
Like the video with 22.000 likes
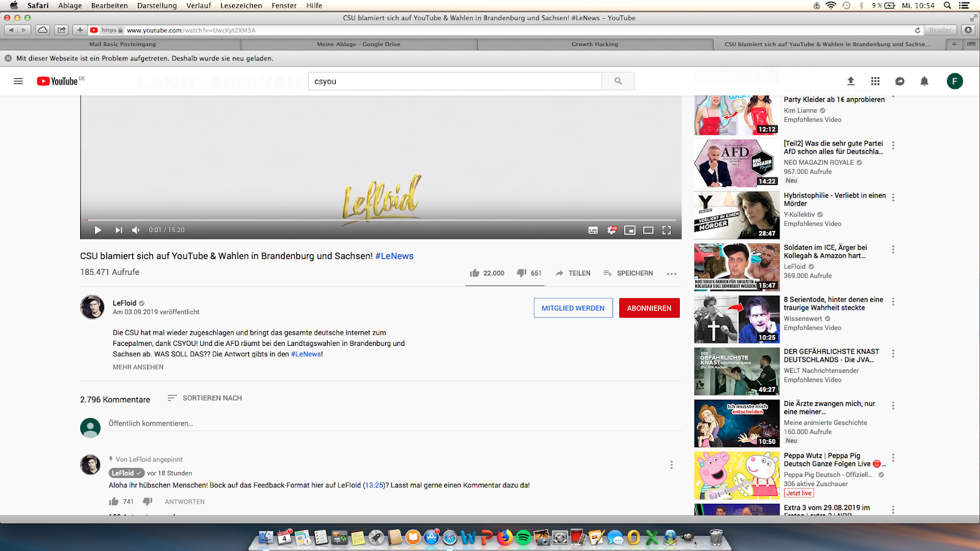pos(487,273)
